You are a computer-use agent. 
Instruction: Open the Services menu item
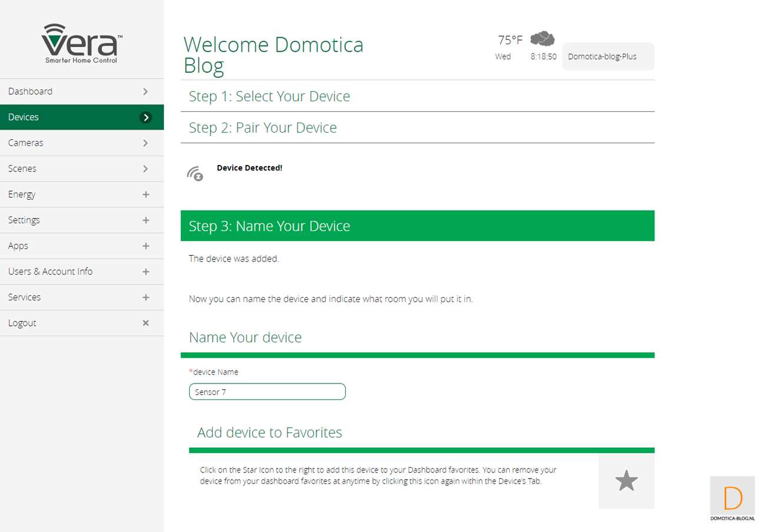[25, 298]
